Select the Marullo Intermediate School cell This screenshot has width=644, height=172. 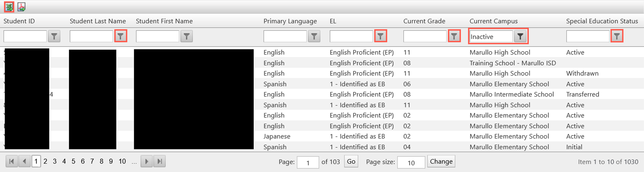pyautogui.click(x=512, y=94)
